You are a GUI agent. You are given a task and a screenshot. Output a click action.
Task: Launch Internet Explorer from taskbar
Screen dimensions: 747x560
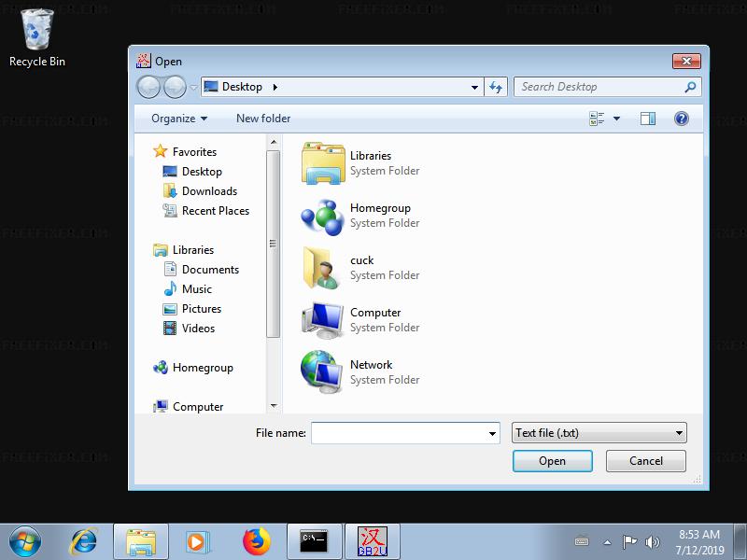click(x=83, y=542)
